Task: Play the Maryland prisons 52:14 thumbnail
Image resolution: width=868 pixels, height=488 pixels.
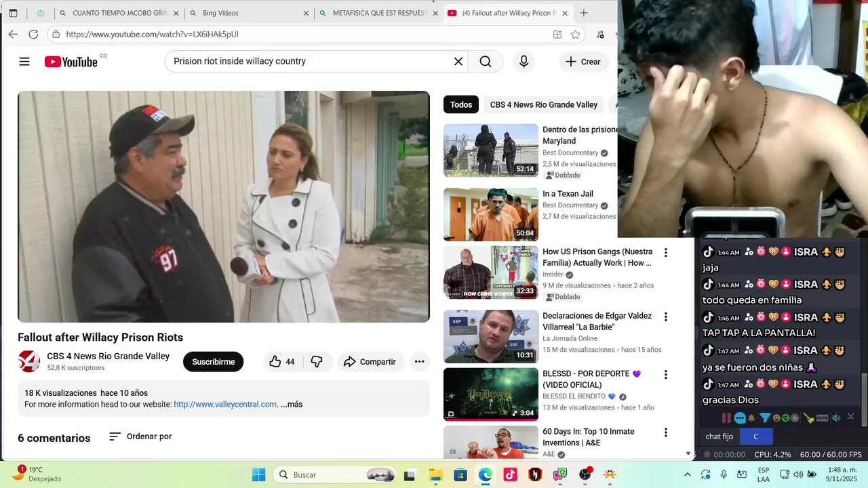Action: tap(491, 150)
